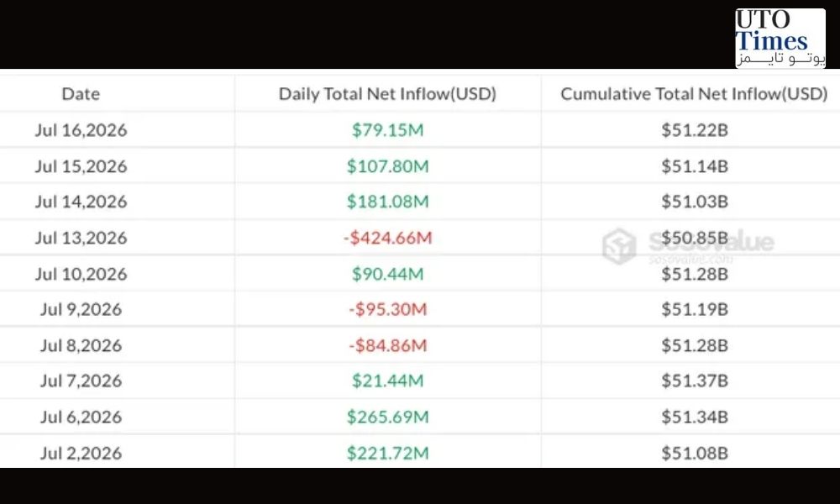Click Daily Total Net Inflow(USD) header

pos(387,94)
